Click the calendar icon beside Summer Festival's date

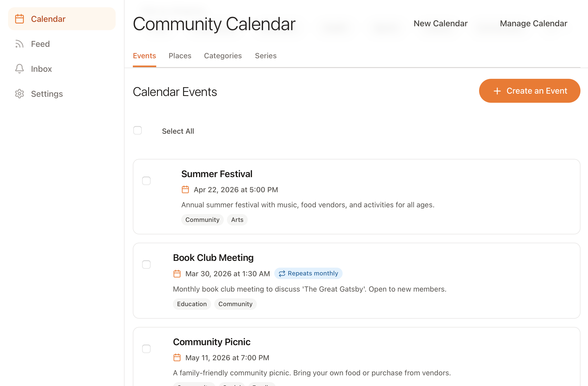coord(185,190)
